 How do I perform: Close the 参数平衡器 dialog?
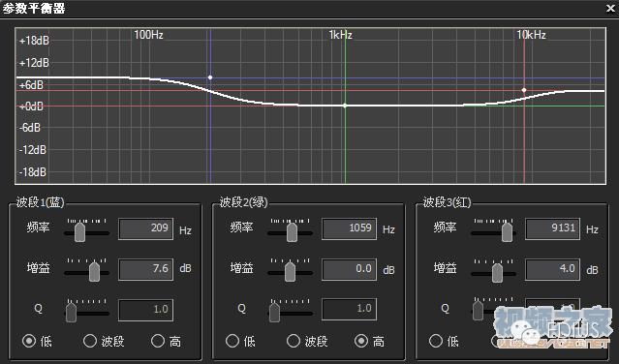pos(610,9)
